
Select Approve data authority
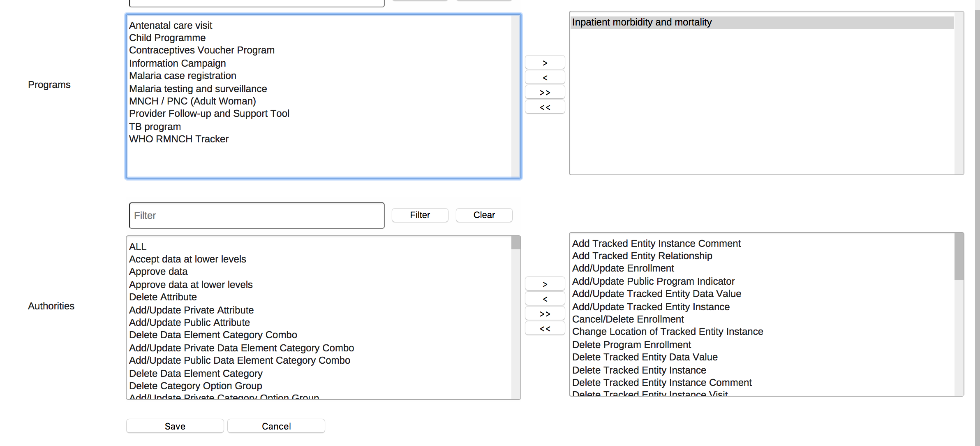click(x=158, y=272)
